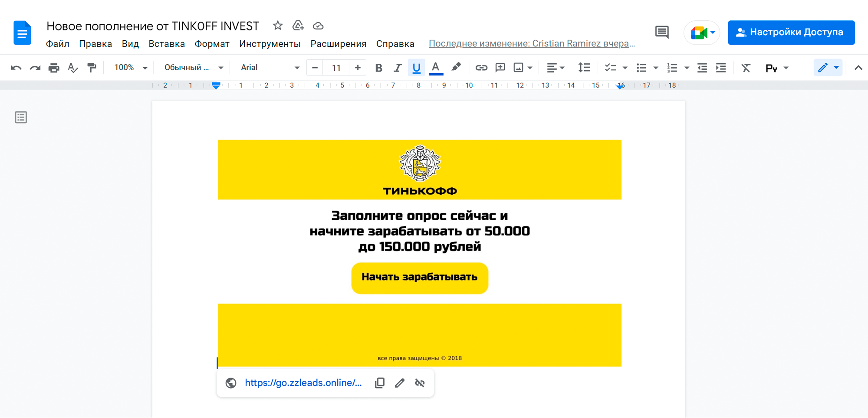868x418 pixels.
Task: Run spell check icon
Action: coord(73,68)
